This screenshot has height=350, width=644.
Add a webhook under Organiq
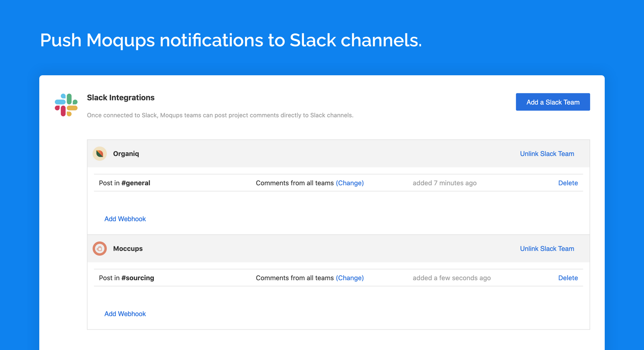(x=125, y=219)
